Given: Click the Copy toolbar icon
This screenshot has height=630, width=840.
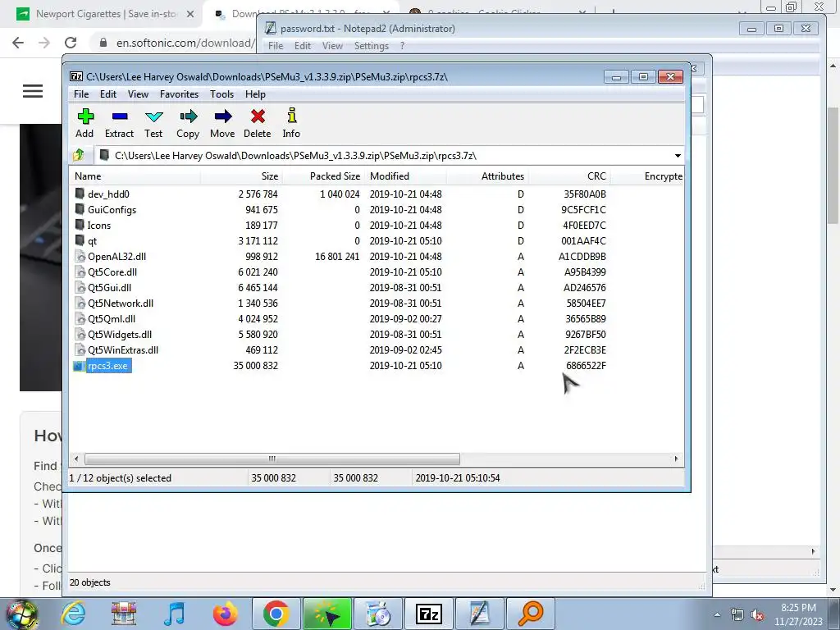Looking at the screenshot, I should tap(188, 124).
